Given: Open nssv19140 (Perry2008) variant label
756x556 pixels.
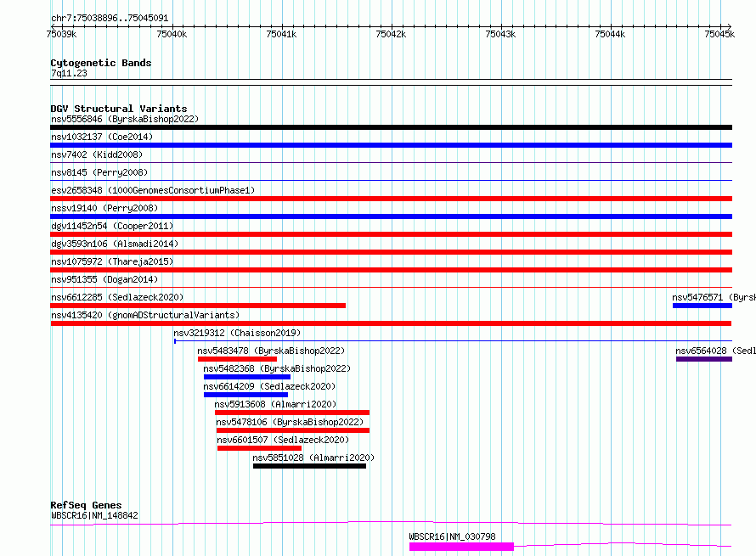Looking at the screenshot, I should (104, 208).
